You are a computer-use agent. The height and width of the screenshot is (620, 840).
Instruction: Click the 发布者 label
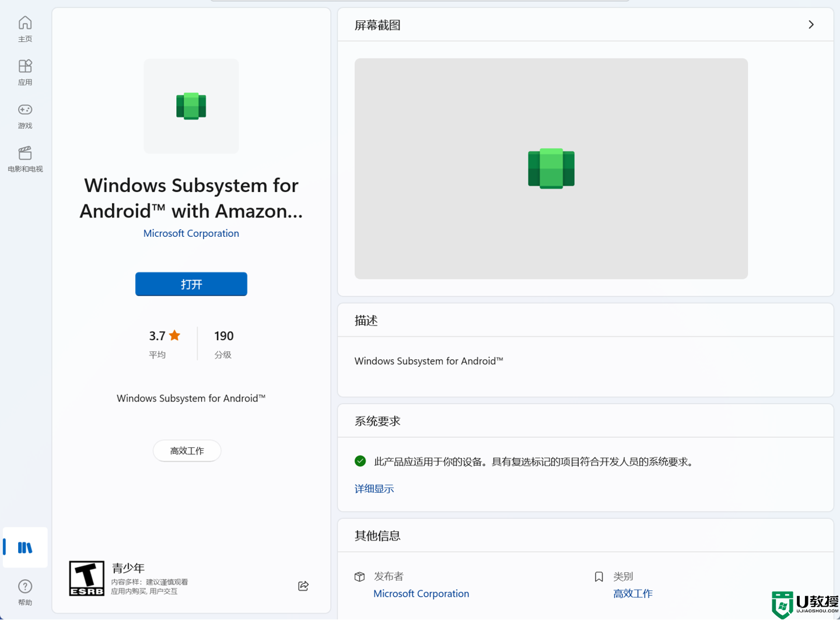(x=388, y=577)
